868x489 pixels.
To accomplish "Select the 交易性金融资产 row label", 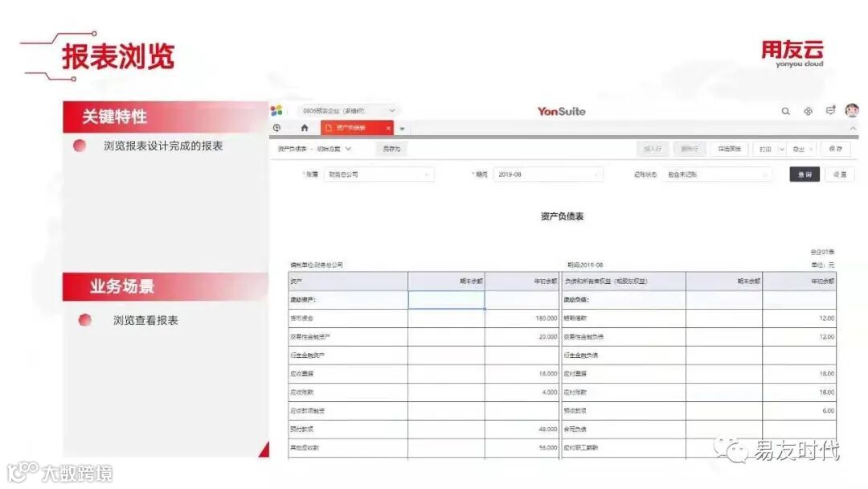I will (x=310, y=337).
